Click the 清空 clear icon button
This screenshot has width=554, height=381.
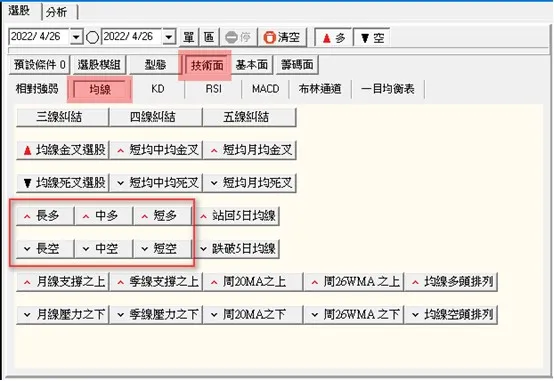(x=282, y=37)
